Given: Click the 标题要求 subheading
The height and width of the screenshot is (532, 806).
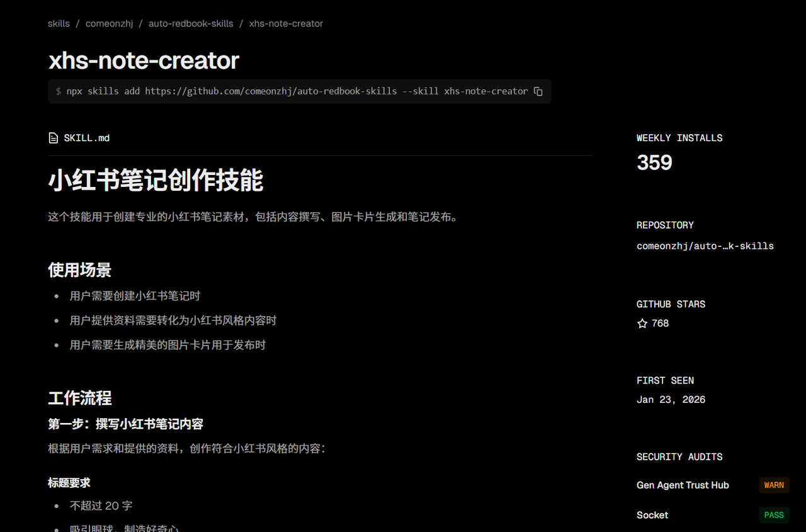Looking at the screenshot, I should click(69, 483).
